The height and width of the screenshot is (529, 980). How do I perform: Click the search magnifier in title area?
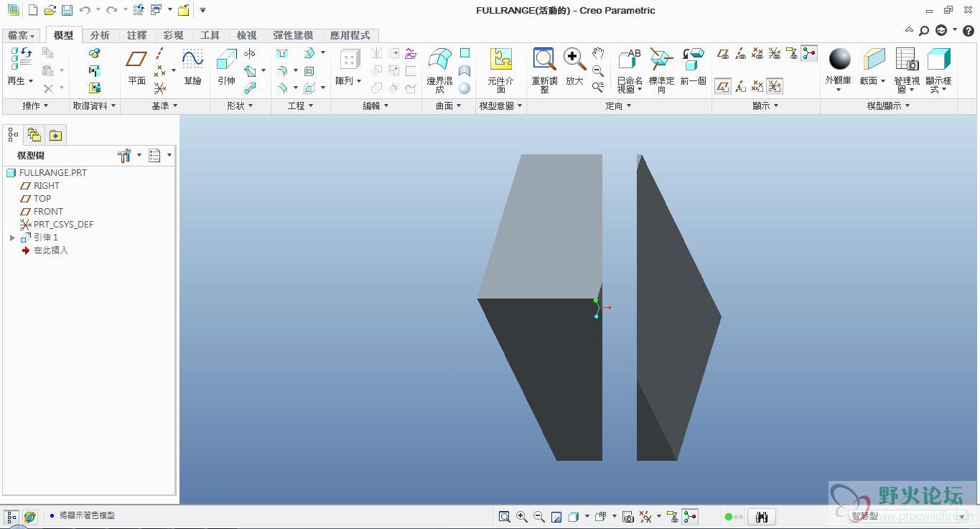point(924,31)
